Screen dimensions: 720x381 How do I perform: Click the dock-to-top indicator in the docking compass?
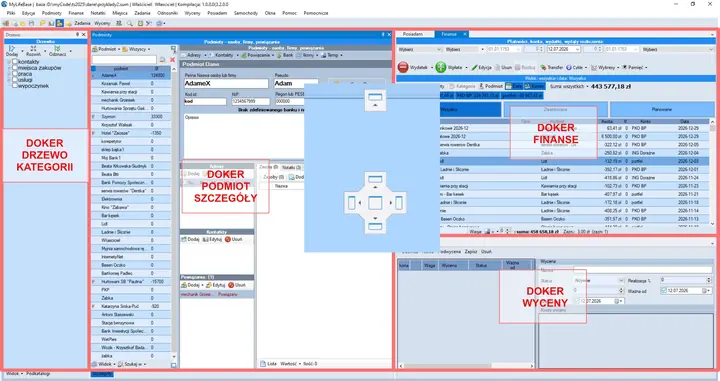[375, 179]
